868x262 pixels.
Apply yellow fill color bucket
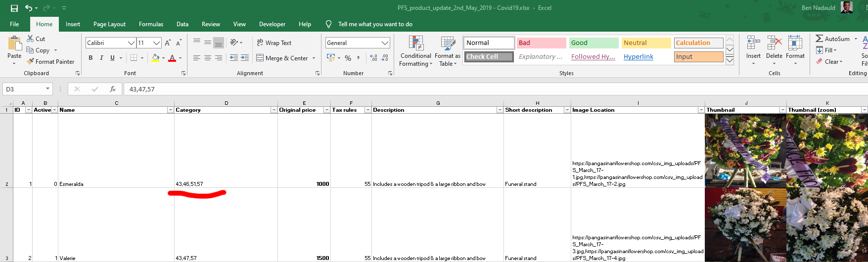click(x=155, y=58)
